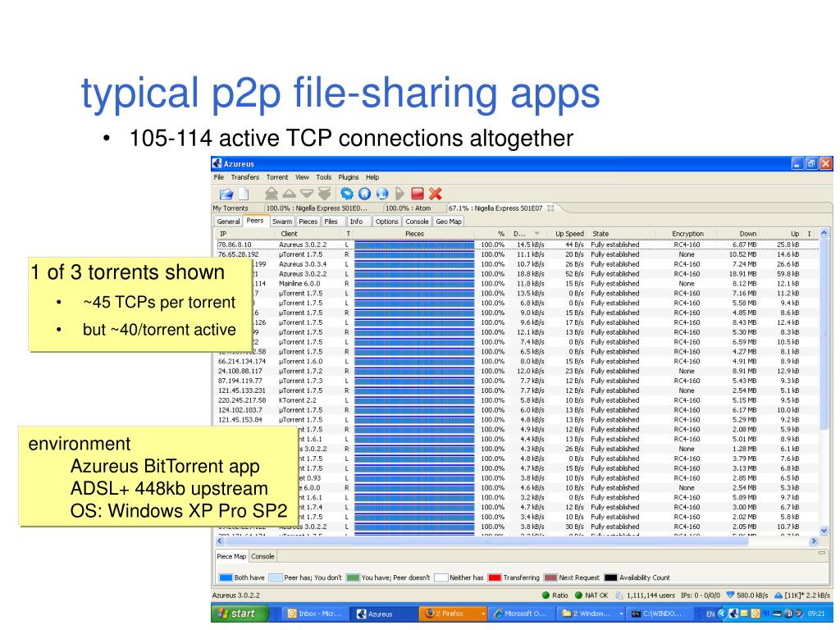840x630 pixels.
Task: Click the IPs: 0 - 0/0/0 status text
Action: (x=701, y=596)
